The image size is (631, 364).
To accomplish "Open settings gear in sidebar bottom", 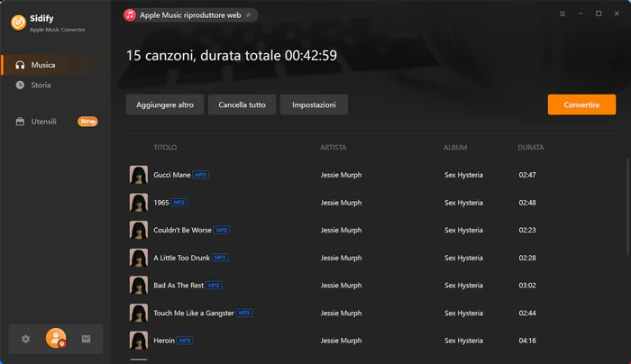I will [26, 339].
